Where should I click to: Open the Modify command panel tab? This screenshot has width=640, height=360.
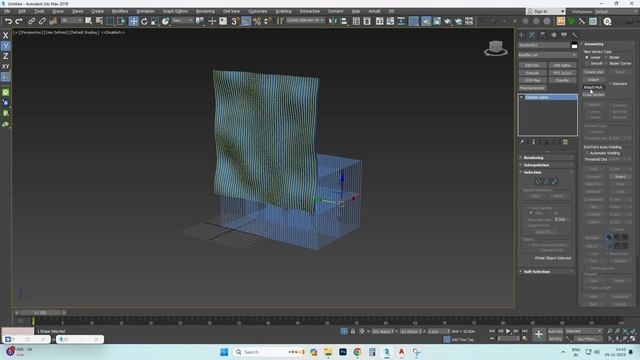tap(532, 35)
